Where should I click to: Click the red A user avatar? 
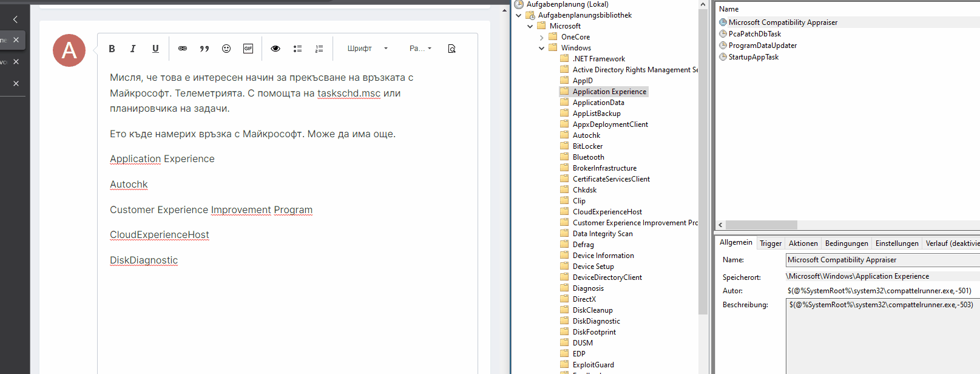[x=69, y=50]
